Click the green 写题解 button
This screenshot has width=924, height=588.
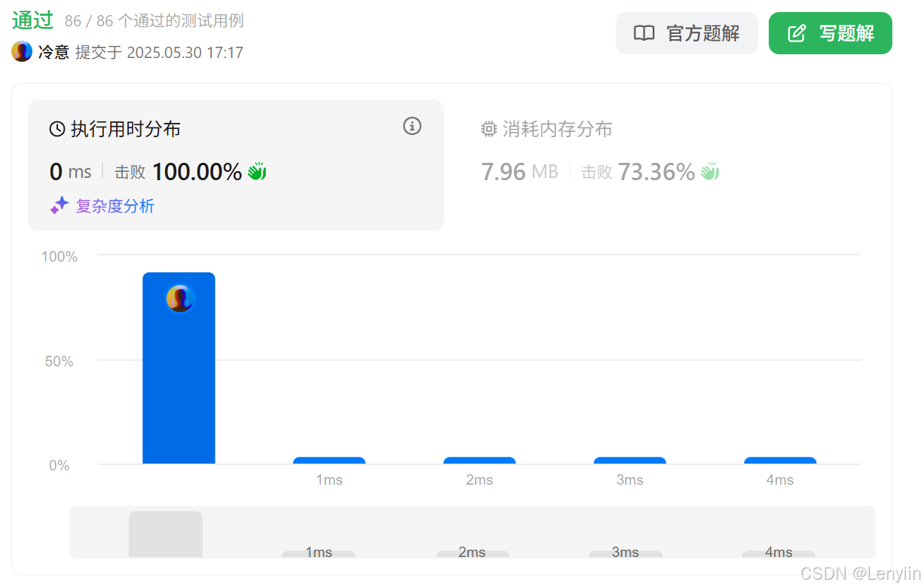831,33
